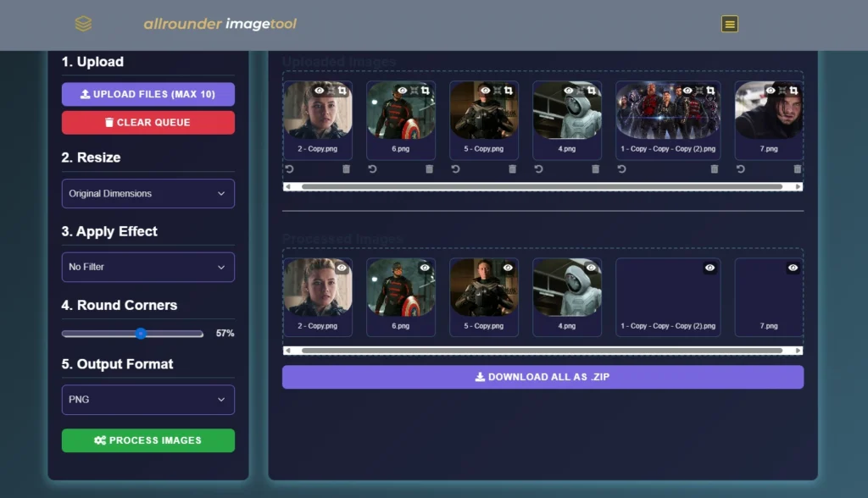Rotate the uploaded 4.png image
Viewport: 868px width, 498px height.
click(x=538, y=169)
